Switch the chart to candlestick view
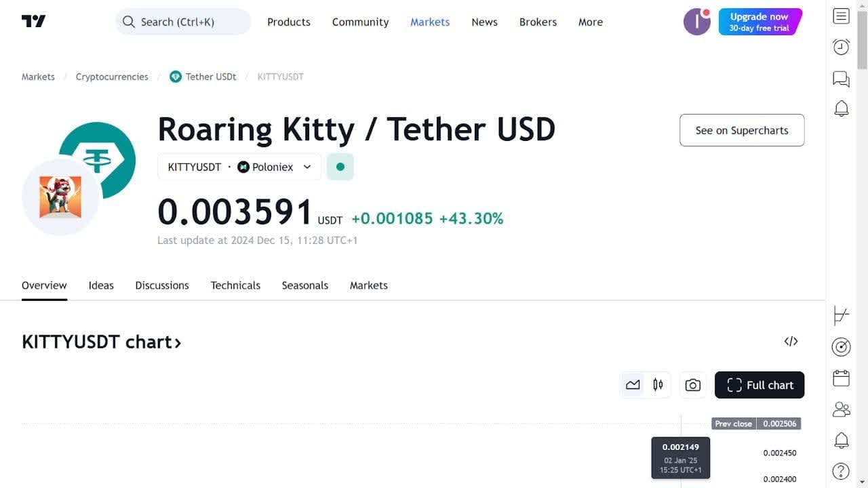Viewport: 868px width, 488px height. click(x=657, y=384)
